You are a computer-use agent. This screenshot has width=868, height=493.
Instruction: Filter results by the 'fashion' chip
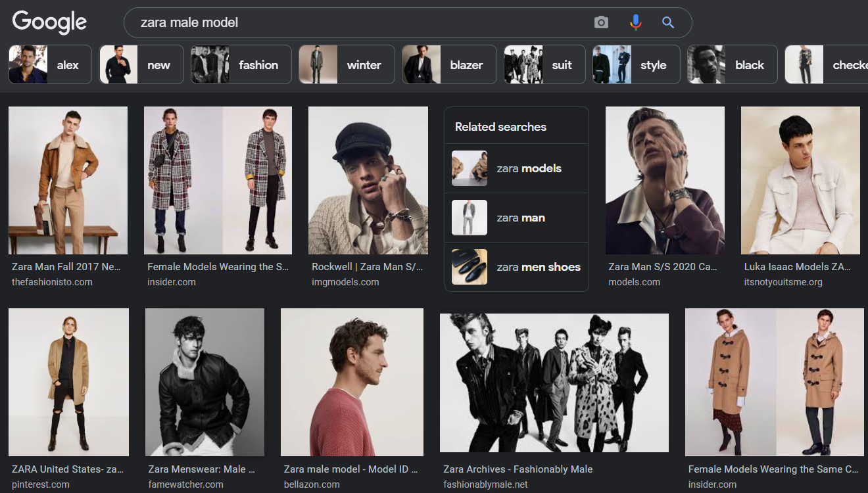tap(241, 64)
